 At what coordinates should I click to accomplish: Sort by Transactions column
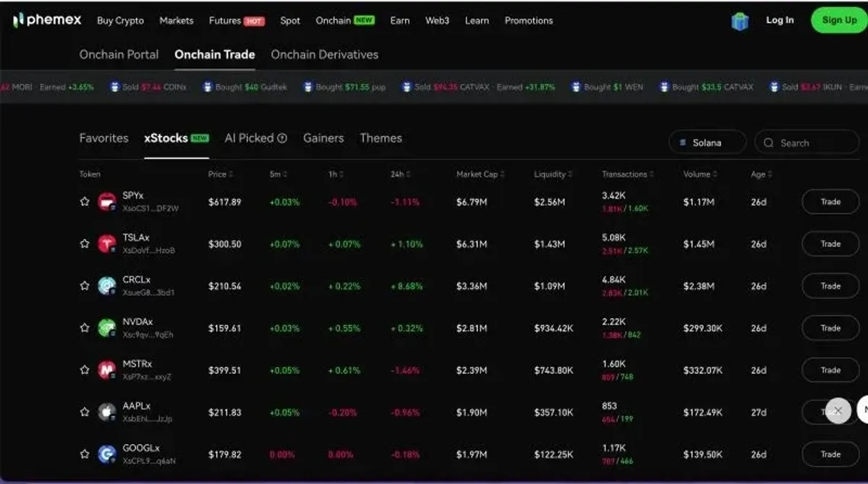tap(651, 174)
